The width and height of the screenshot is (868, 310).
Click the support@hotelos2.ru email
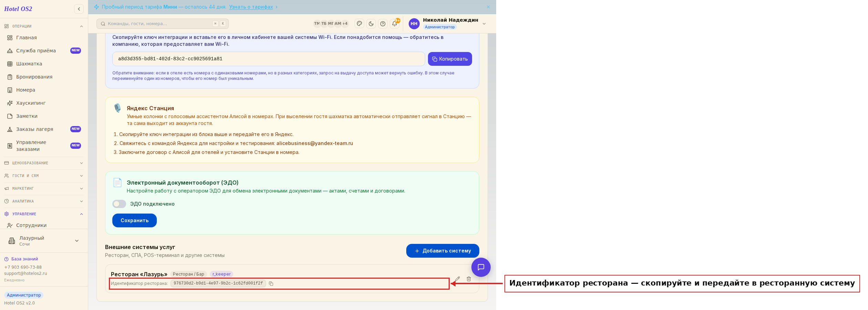click(x=25, y=273)
